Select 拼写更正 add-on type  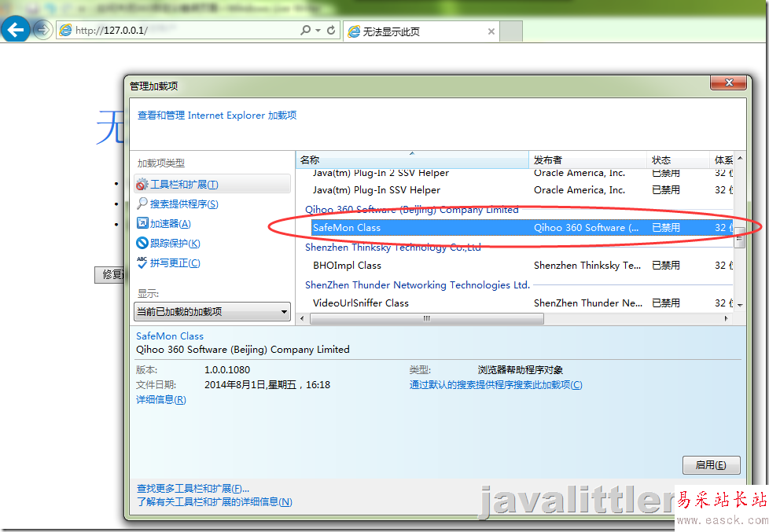[175, 263]
